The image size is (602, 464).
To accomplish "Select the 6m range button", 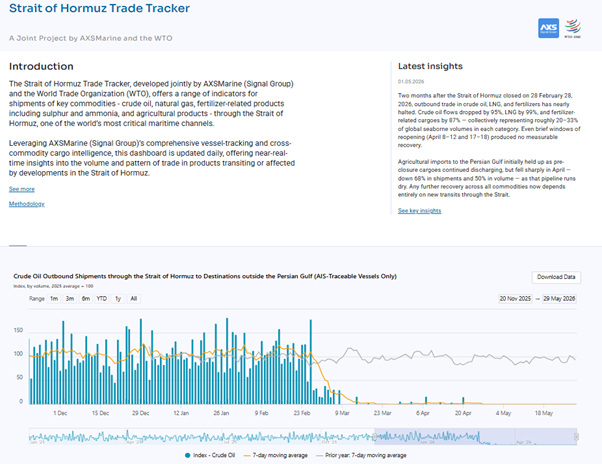I will [x=86, y=299].
